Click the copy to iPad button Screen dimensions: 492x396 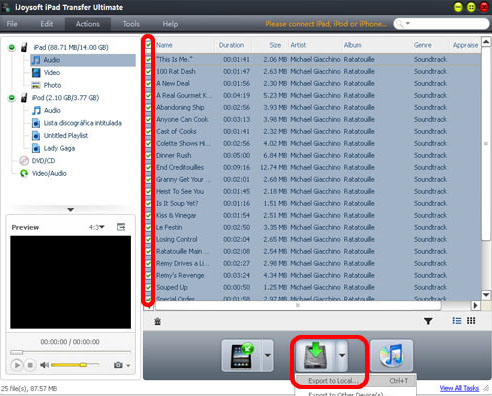click(x=242, y=356)
